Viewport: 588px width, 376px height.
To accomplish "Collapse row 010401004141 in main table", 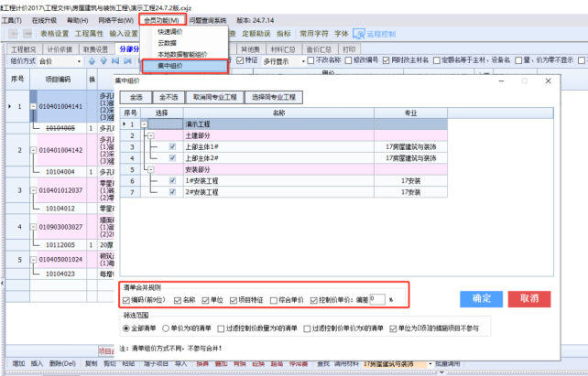I will [x=33, y=107].
